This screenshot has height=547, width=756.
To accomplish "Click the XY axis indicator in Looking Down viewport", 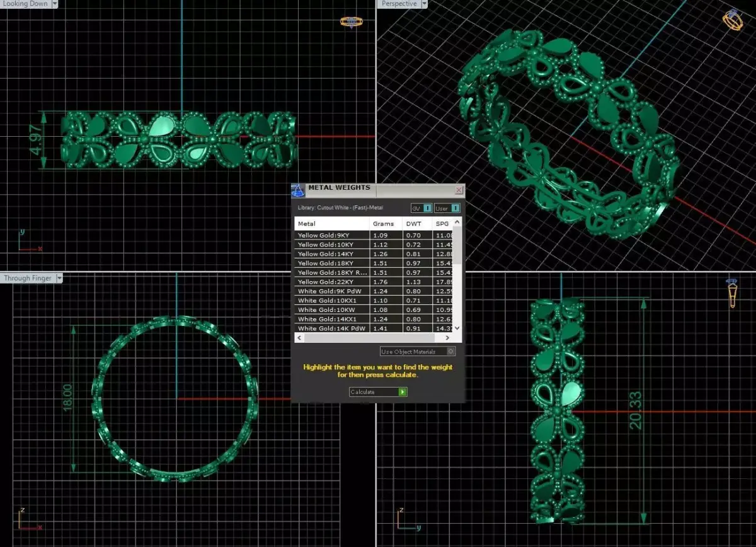I will pyautogui.click(x=29, y=241).
